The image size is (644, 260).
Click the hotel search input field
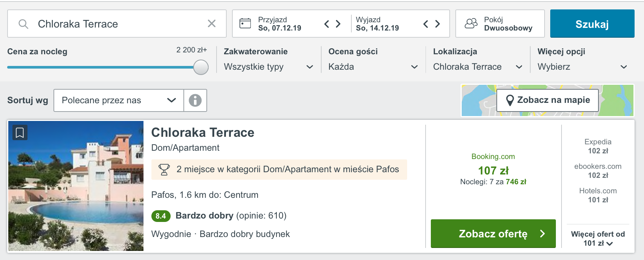tap(117, 24)
